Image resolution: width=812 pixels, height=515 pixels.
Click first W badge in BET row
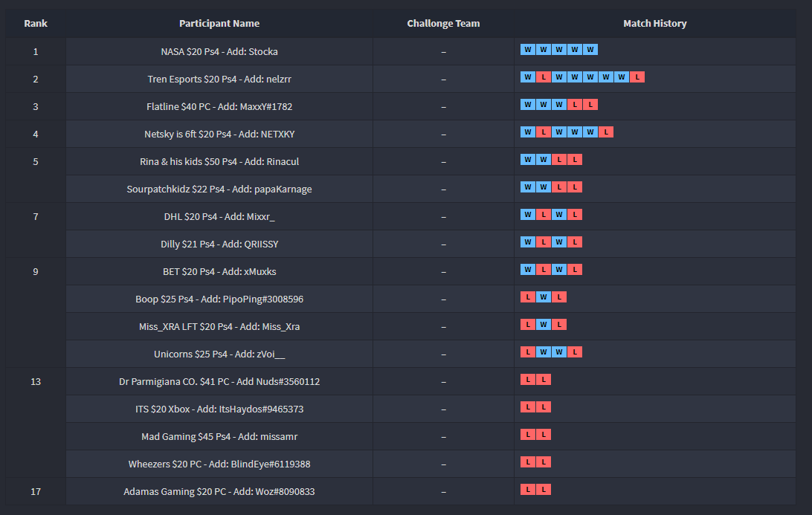pyautogui.click(x=528, y=269)
